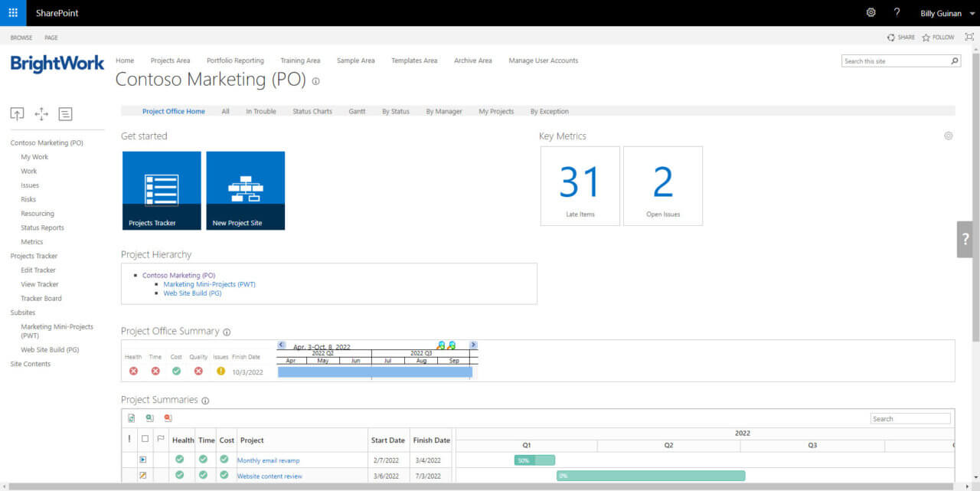Viewport: 980px width, 491px height.
Task: Click the FOLLOW button
Action: 938,37
